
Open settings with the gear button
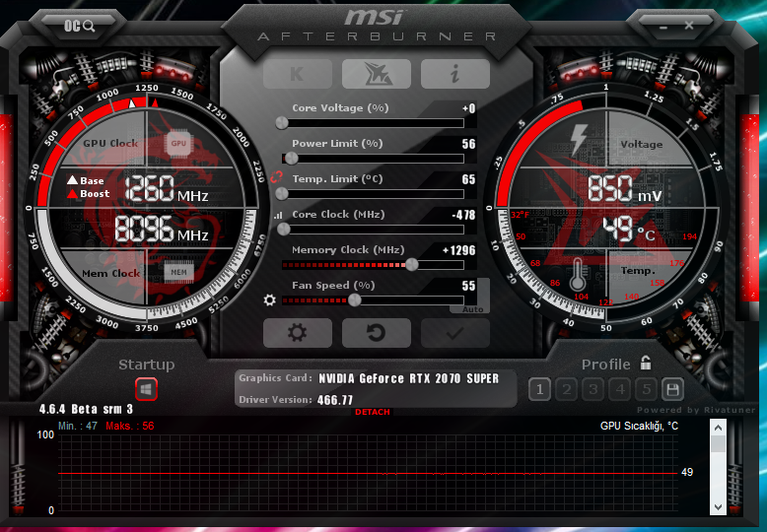(298, 333)
